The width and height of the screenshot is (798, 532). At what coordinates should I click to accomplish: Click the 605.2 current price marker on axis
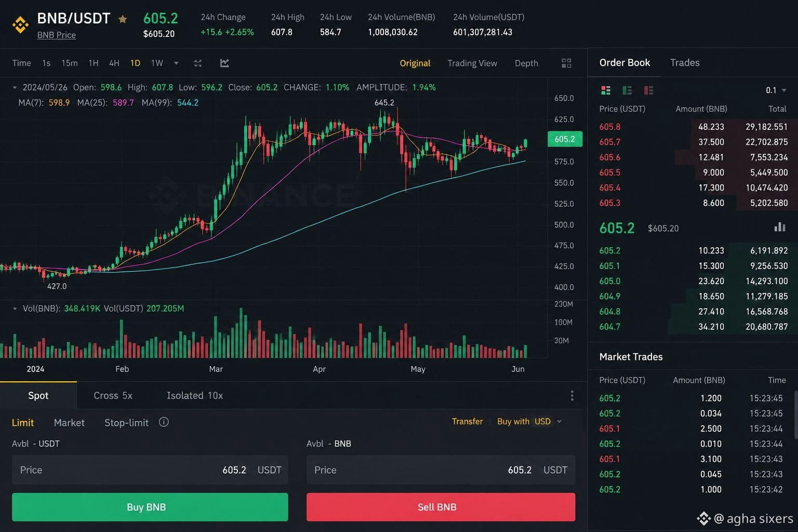(x=565, y=139)
